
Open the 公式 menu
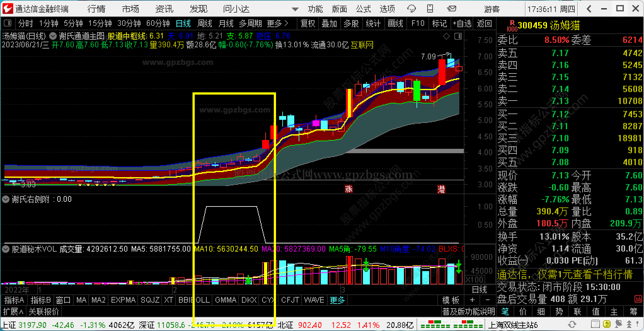[x=363, y=9]
